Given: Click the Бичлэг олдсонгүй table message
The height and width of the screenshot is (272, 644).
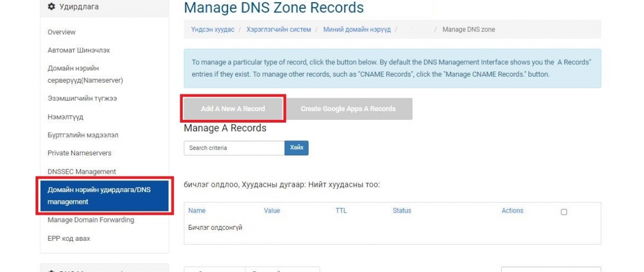Looking at the screenshot, I should 215,228.
